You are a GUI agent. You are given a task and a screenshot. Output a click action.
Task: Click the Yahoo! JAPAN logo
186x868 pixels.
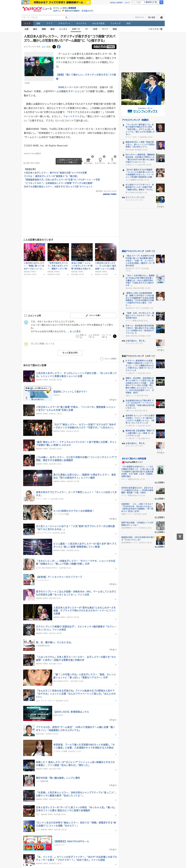[32, 9]
